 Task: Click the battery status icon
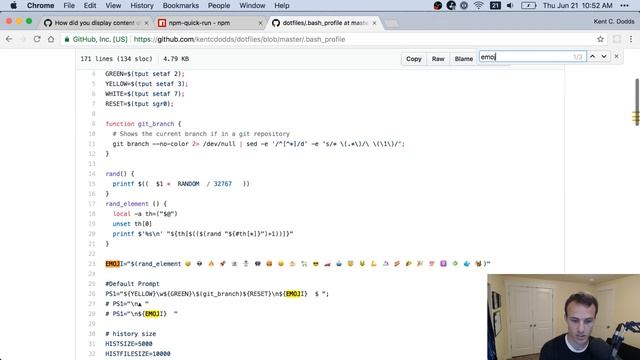[528, 6]
